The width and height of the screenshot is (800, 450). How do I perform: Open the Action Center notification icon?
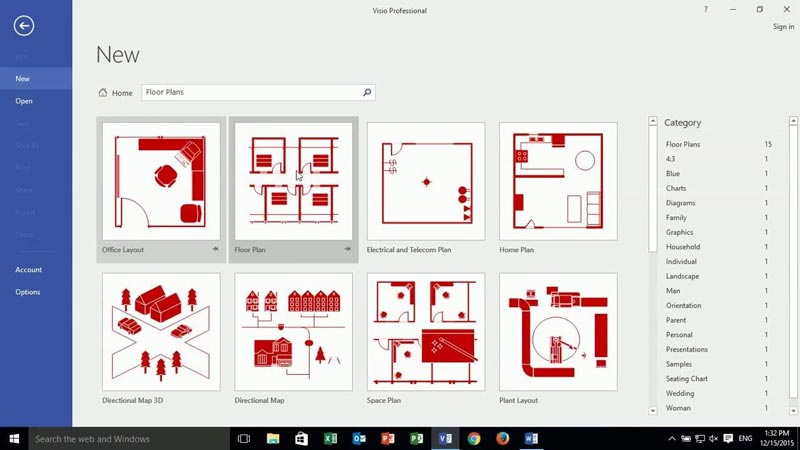pos(728,439)
